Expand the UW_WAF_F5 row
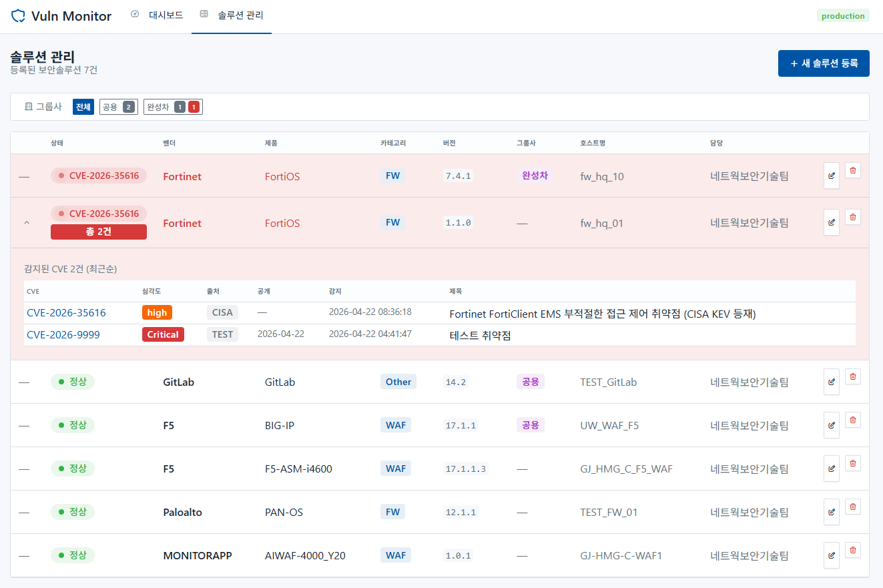The height and width of the screenshot is (588, 883). (24, 426)
